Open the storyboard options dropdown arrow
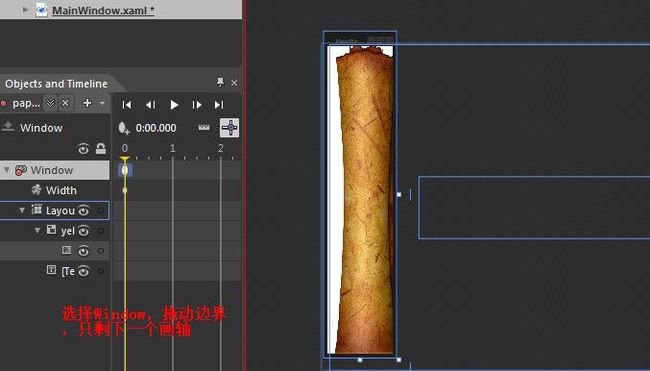 click(x=102, y=103)
